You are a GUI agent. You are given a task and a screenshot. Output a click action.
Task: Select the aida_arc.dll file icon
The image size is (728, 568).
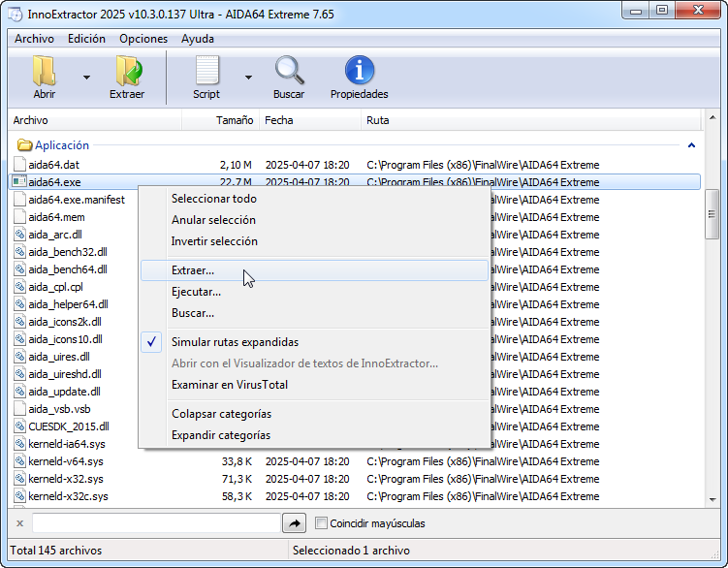19,234
